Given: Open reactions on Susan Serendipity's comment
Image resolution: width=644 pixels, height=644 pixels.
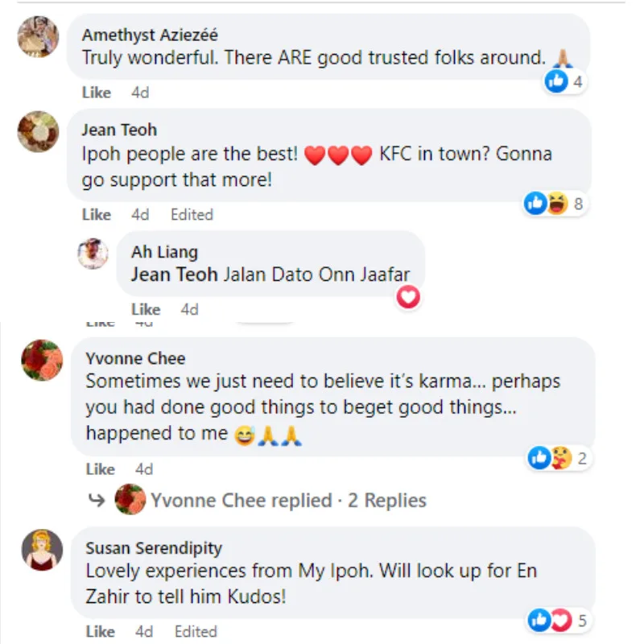Looking at the screenshot, I should pos(559,620).
